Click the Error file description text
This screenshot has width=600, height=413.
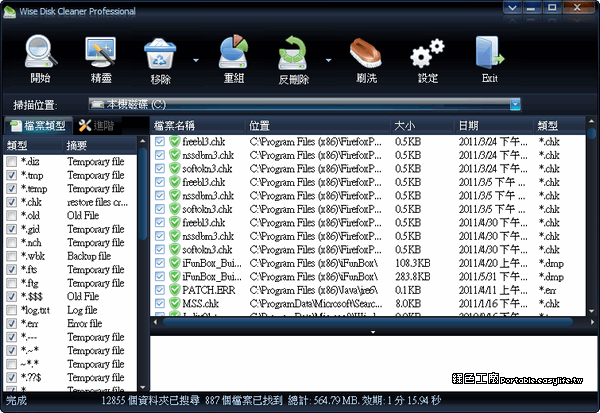coord(85,323)
